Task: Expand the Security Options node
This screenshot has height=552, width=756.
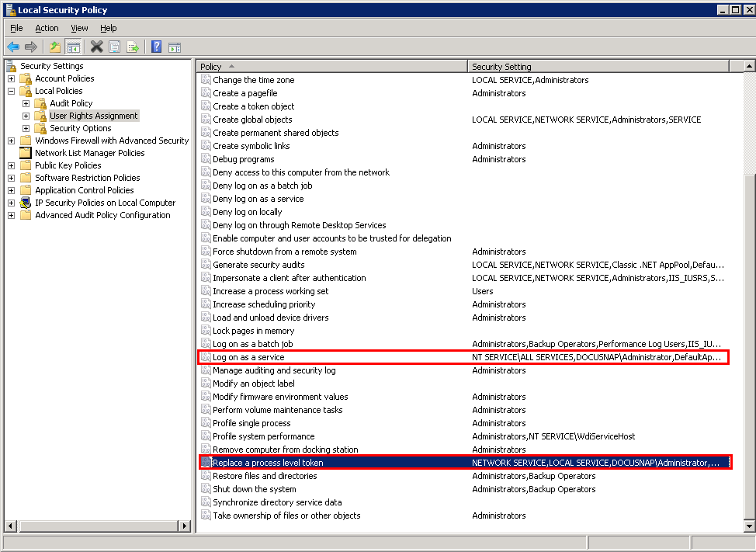Action: coord(26,129)
